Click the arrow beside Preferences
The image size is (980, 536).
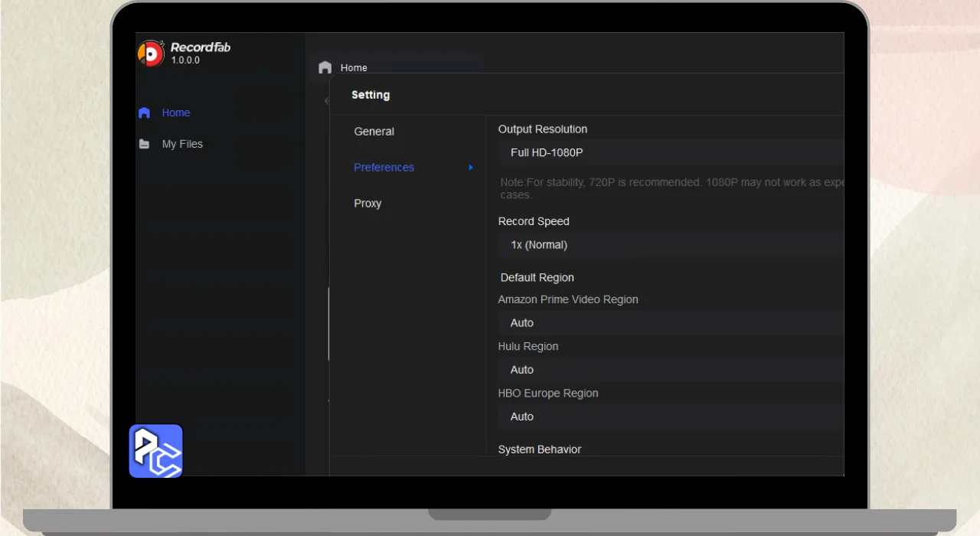tap(471, 168)
